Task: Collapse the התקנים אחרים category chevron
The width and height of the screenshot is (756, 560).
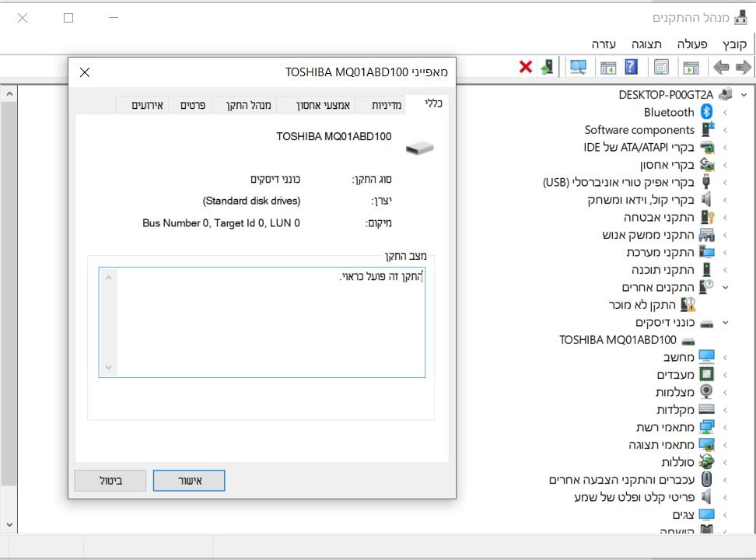Action: (725, 288)
